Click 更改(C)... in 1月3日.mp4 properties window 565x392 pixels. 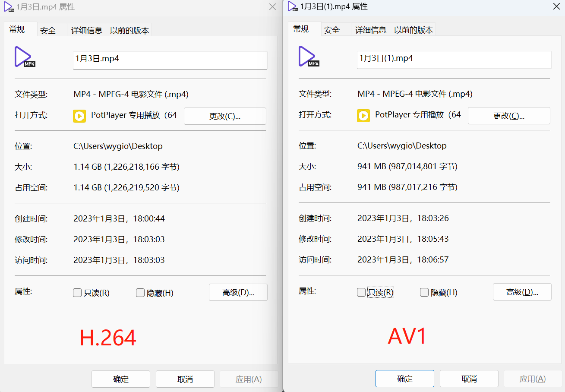pos(225,116)
